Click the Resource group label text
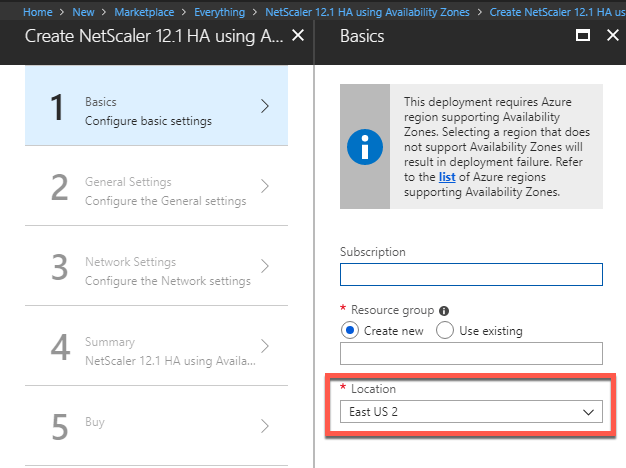 pos(392,310)
